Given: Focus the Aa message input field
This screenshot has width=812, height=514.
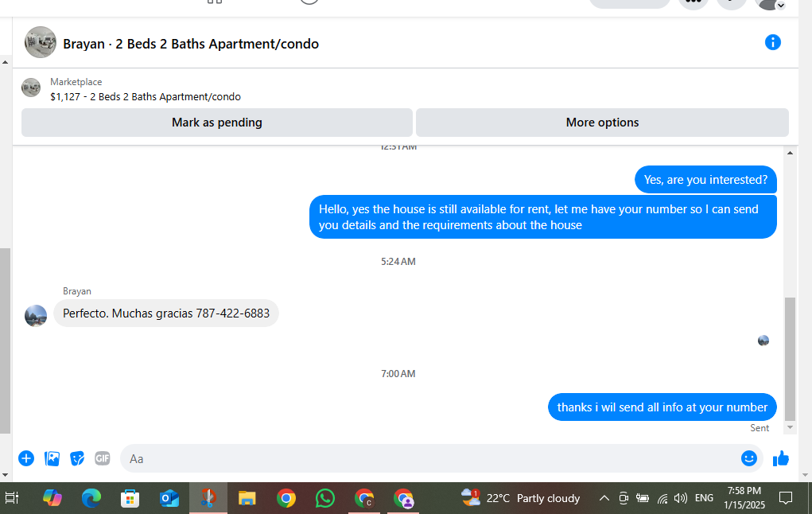Looking at the screenshot, I should (x=429, y=458).
